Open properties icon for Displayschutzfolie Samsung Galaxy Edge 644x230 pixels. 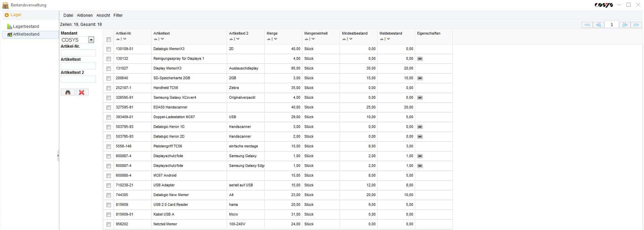420,166
